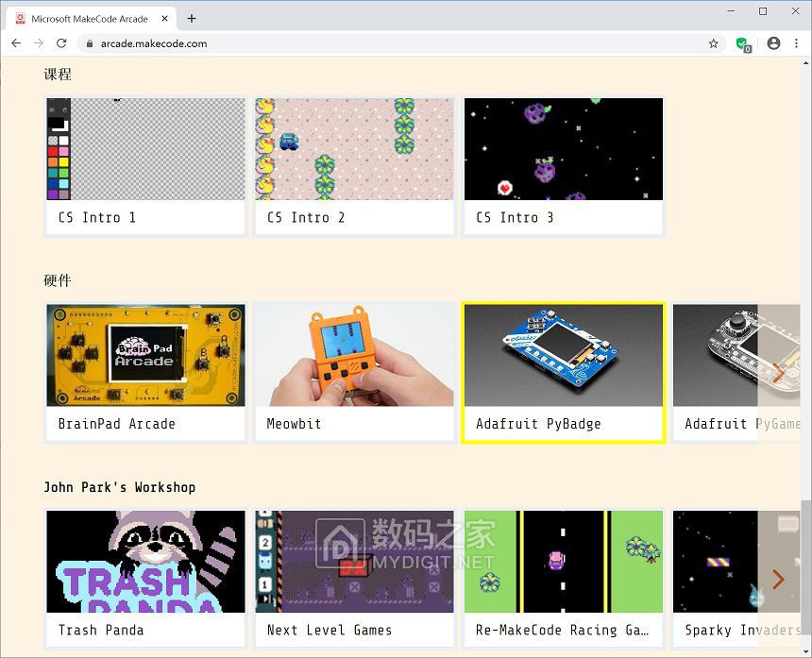Choose the BrainPad Arcade hardware card
The height and width of the screenshot is (658, 812).
pyautogui.click(x=145, y=372)
